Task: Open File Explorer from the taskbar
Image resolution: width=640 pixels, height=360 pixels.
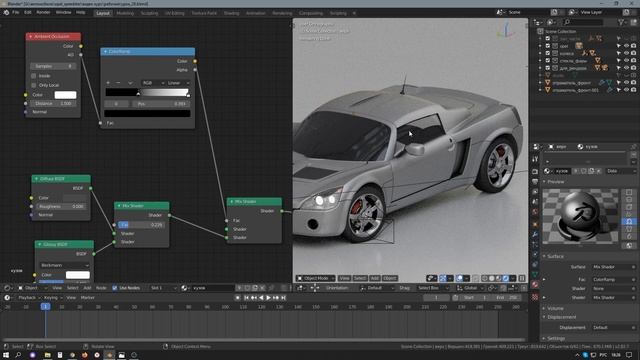Action: 47,355
